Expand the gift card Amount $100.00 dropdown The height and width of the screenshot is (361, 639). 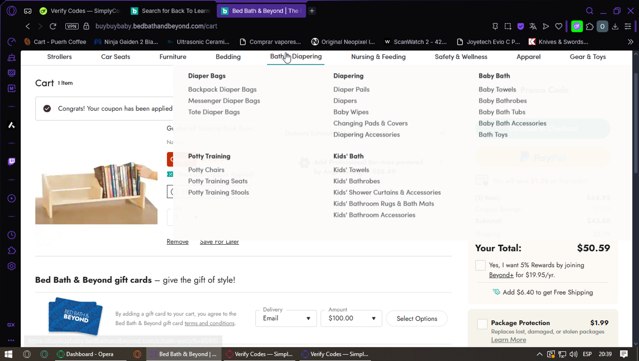point(351,318)
